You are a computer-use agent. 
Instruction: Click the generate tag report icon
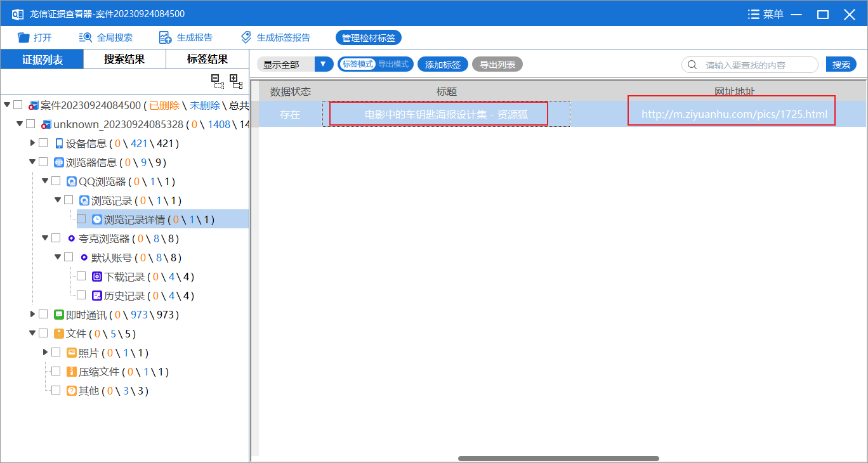click(246, 37)
